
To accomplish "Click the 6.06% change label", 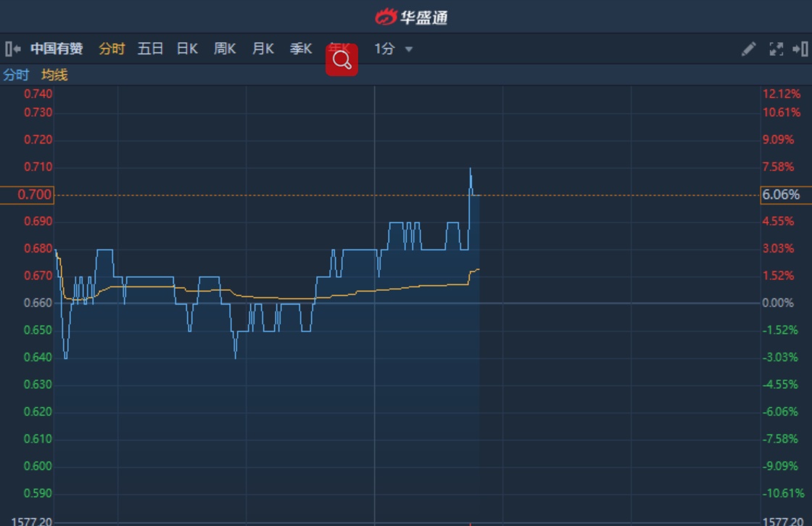I will 786,195.
